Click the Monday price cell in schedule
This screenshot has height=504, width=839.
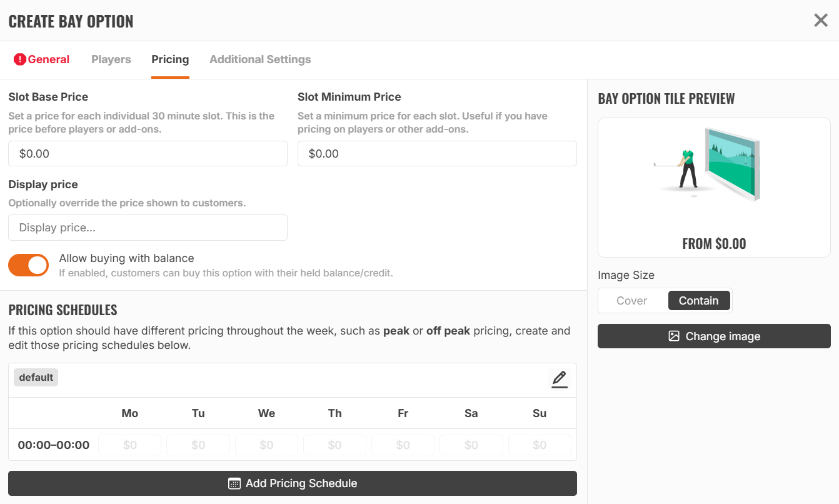[130, 445]
